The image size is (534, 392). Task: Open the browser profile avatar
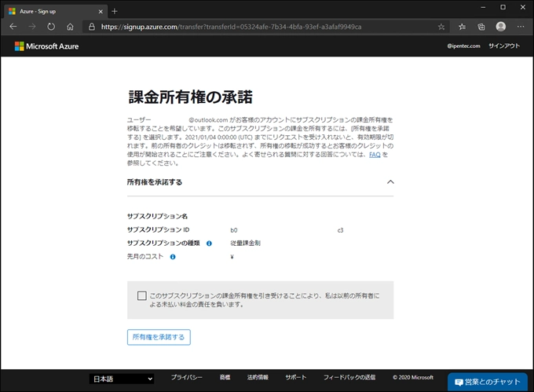click(501, 27)
